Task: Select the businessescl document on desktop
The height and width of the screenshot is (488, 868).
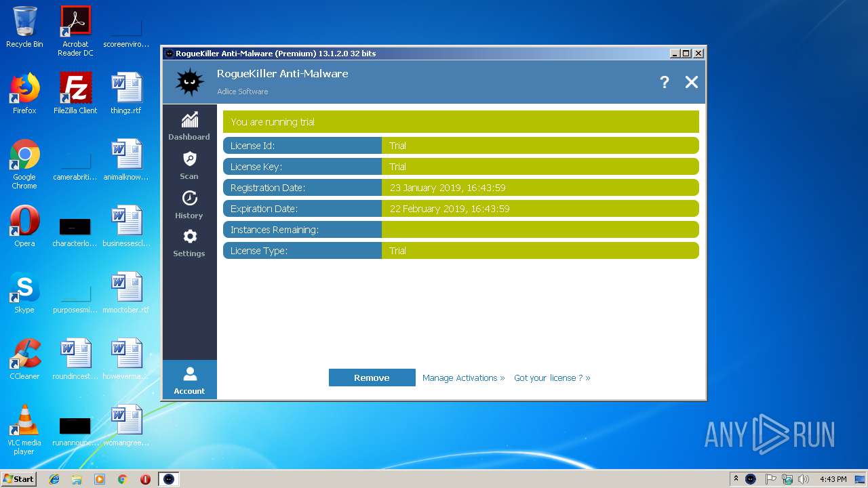Action: (126, 226)
